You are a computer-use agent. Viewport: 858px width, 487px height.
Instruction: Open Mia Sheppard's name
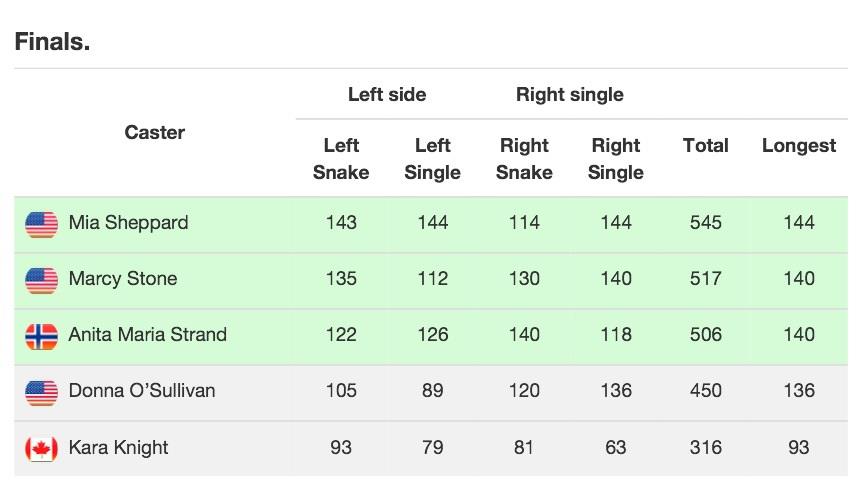[x=129, y=223]
